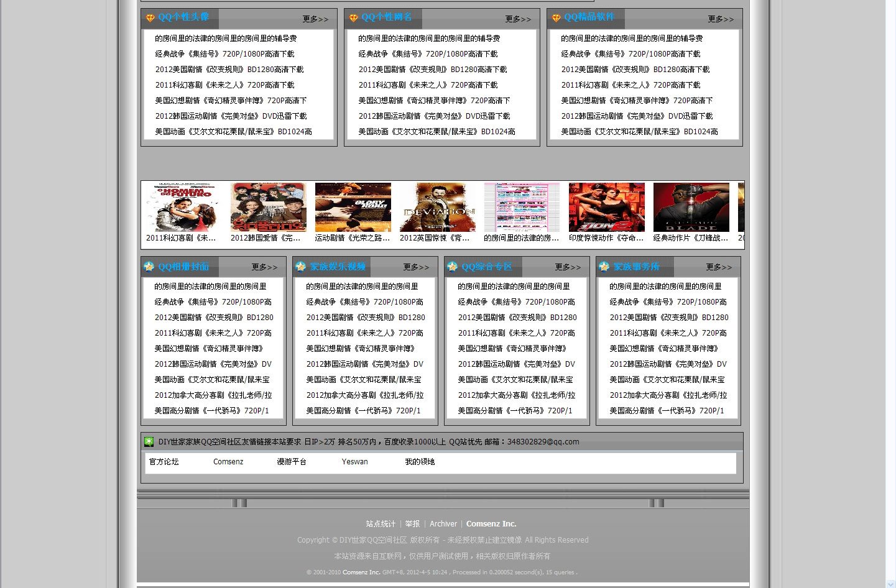Open 2012韩国运动剧情《完美对垒》 in the QQ个性网名 list
This screenshot has height=588, width=896.
coord(435,116)
